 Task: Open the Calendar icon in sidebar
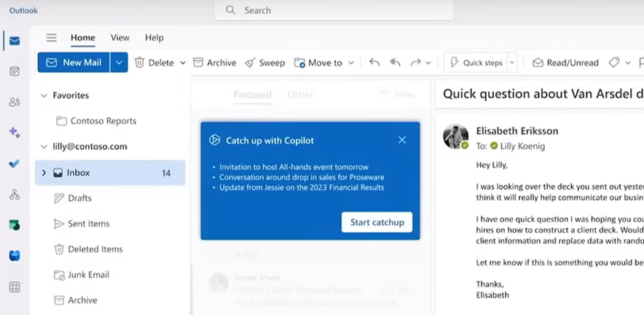click(x=15, y=71)
